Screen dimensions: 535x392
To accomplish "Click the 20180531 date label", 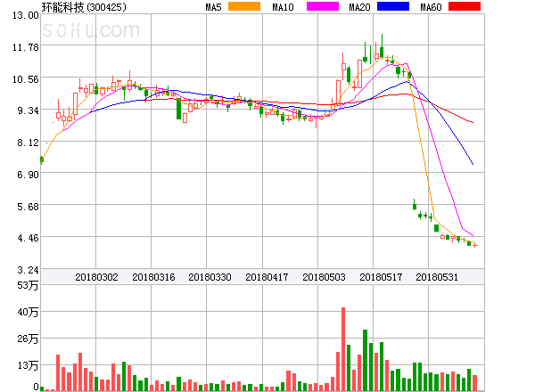I will pyautogui.click(x=437, y=277).
